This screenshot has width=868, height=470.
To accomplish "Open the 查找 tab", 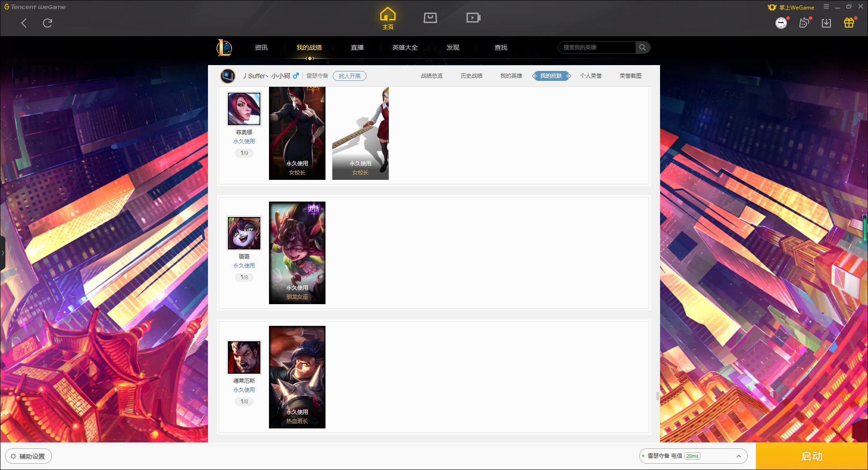I will (501, 47).
